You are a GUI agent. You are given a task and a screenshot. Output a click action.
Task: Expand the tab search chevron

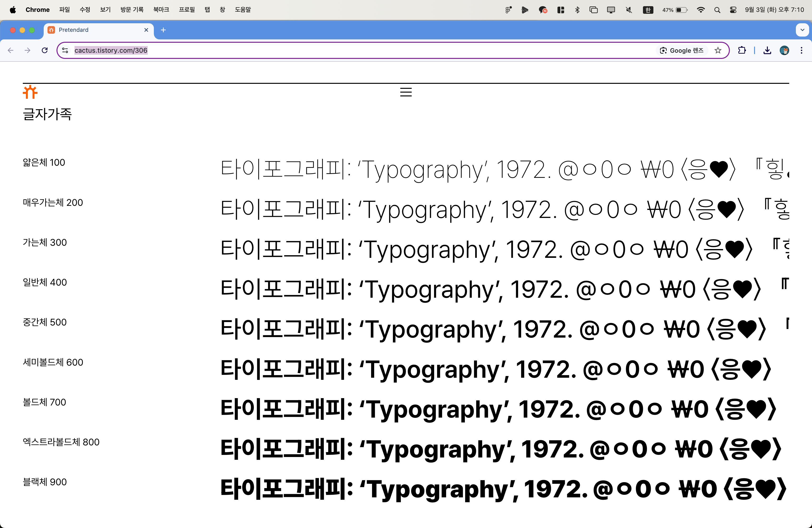point(803,30)
